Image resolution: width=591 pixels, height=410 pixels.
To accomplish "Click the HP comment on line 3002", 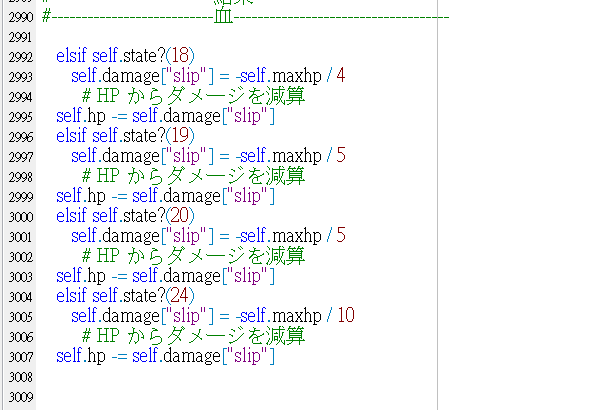I will pyautogui.click(x=193, y=255).
